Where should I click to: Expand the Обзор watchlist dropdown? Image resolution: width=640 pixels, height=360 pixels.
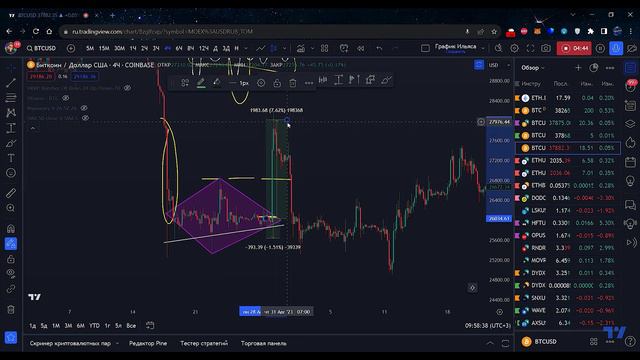pyautogui.click(x=533, y=68)
